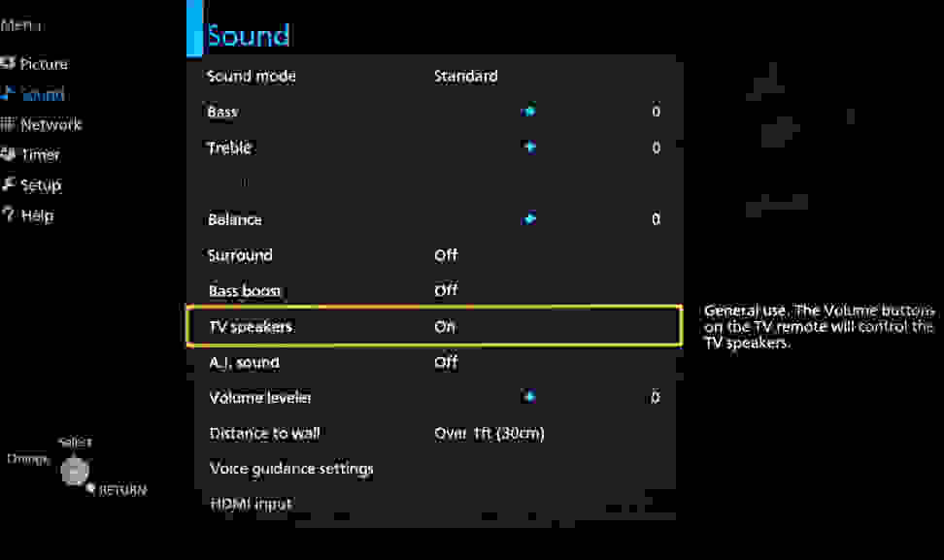Adjust the Bass slider handle
The image size is (944, 560).
528,111
